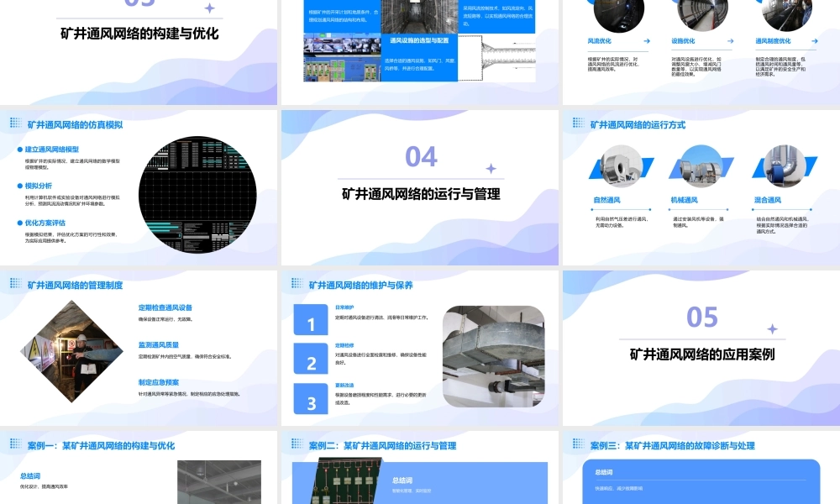840x504 pixels.
Task: Select the section slide numbered 04
Action: point(420,187)
